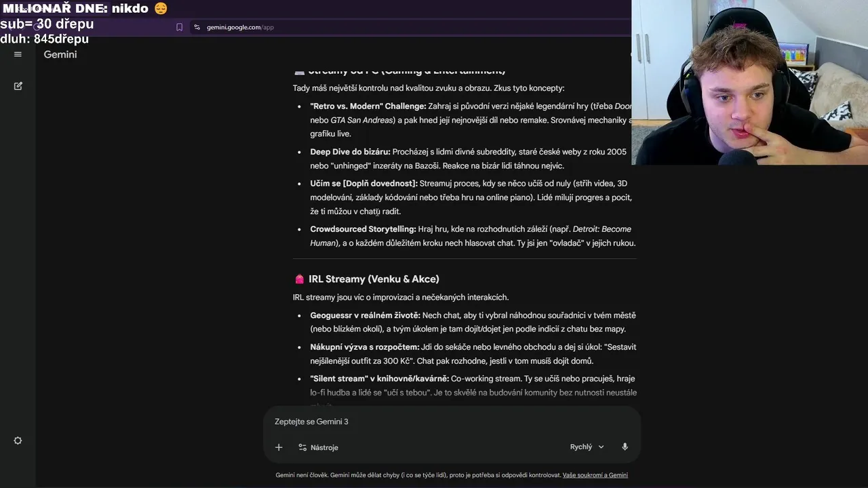This screenshot has width=868, height=488.
Task: Expand the Rychlý model dropdown
Action: tap(587, 447)
